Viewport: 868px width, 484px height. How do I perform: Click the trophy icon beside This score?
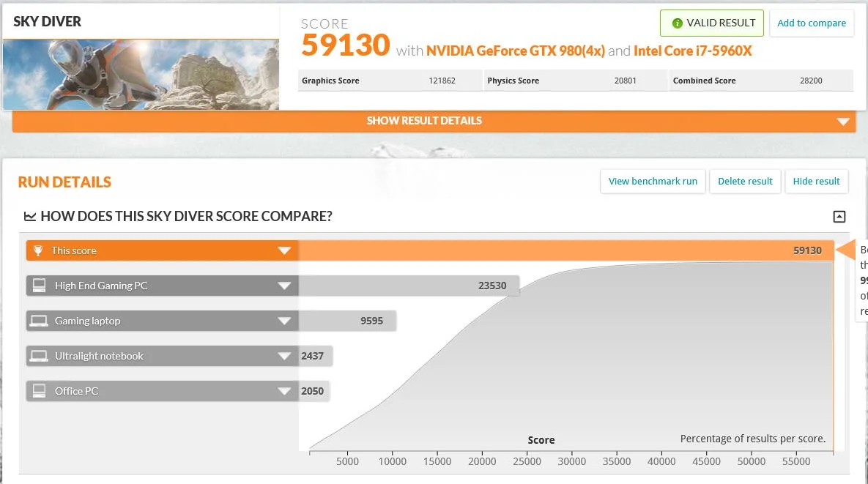(38, 250)
